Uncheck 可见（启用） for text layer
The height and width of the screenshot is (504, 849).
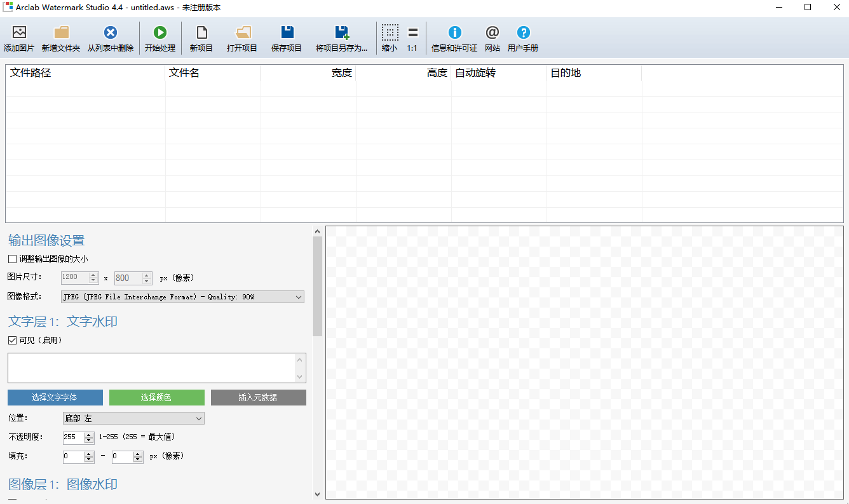tap(12, 340)
